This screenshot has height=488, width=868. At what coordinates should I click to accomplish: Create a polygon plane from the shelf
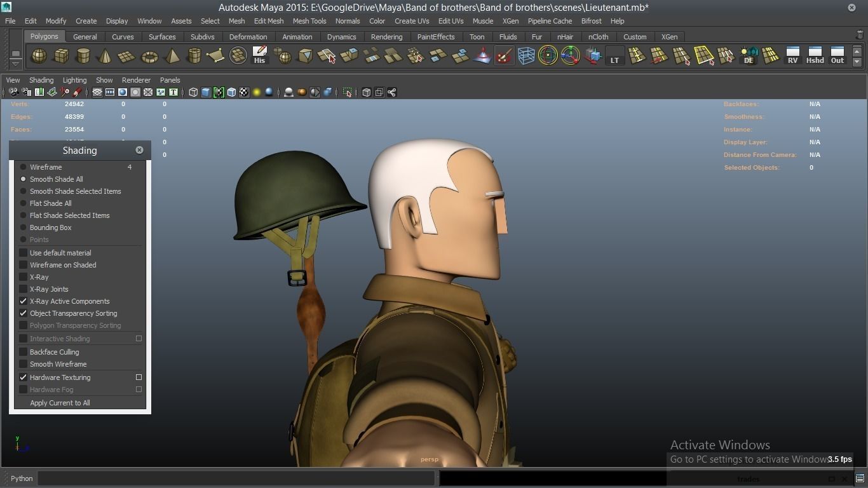point(127,56)
